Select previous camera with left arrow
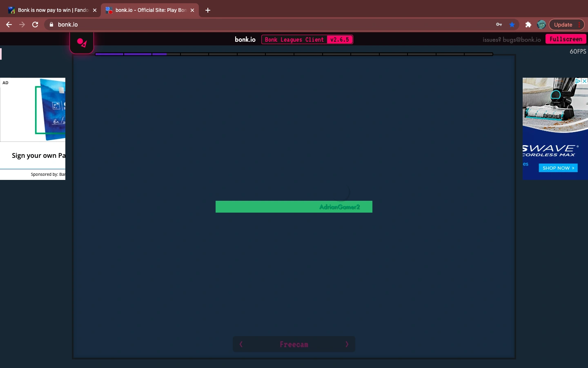The width and height of the screenshot is (588, 368). (241, 344)
